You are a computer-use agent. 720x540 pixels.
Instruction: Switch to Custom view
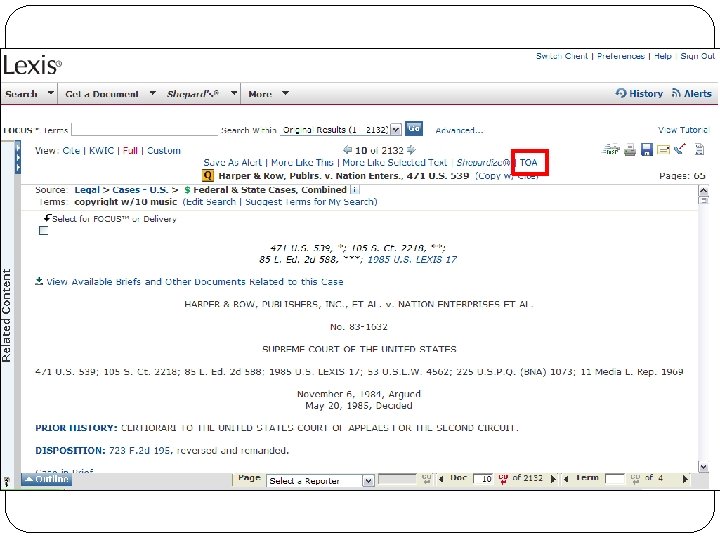(163, 151)
